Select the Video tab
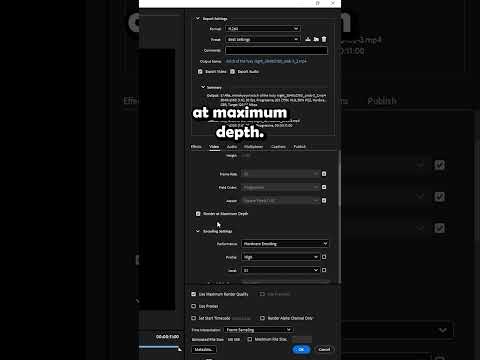480x360 pixels. (214, 147)
